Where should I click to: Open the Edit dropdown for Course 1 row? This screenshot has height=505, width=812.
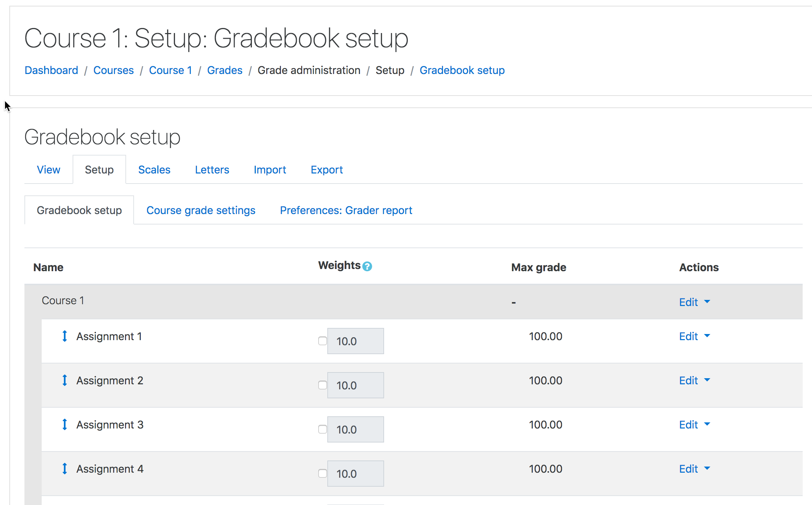[695, 302]
